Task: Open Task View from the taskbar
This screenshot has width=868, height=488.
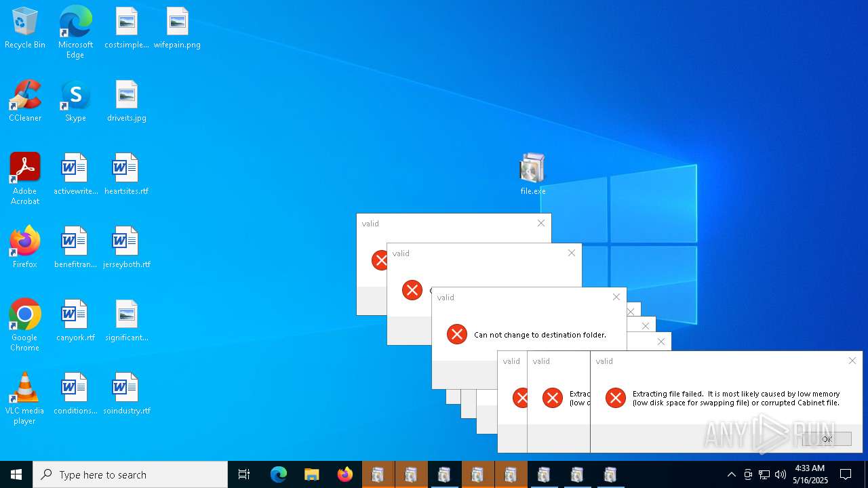Action: click(x=244, y=474)
